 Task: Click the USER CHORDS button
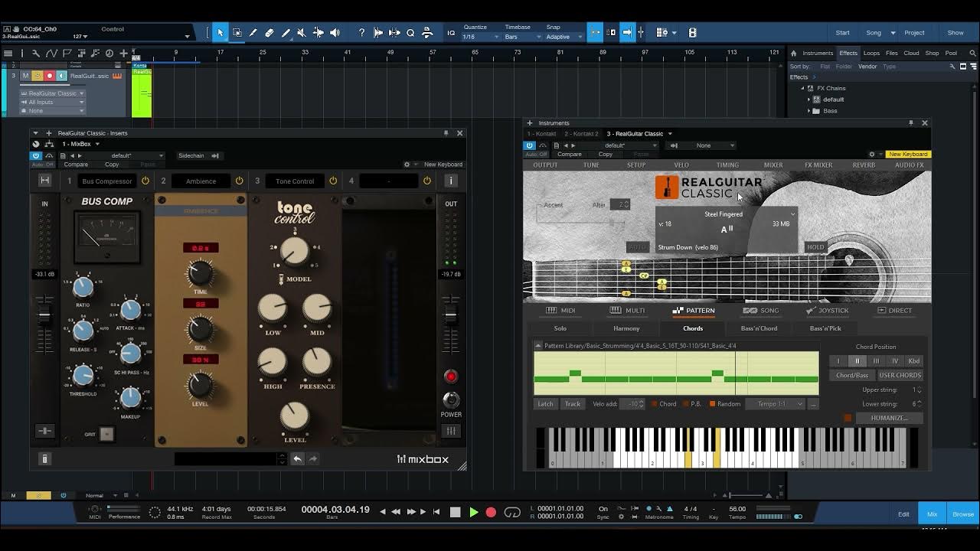point(900,375)
